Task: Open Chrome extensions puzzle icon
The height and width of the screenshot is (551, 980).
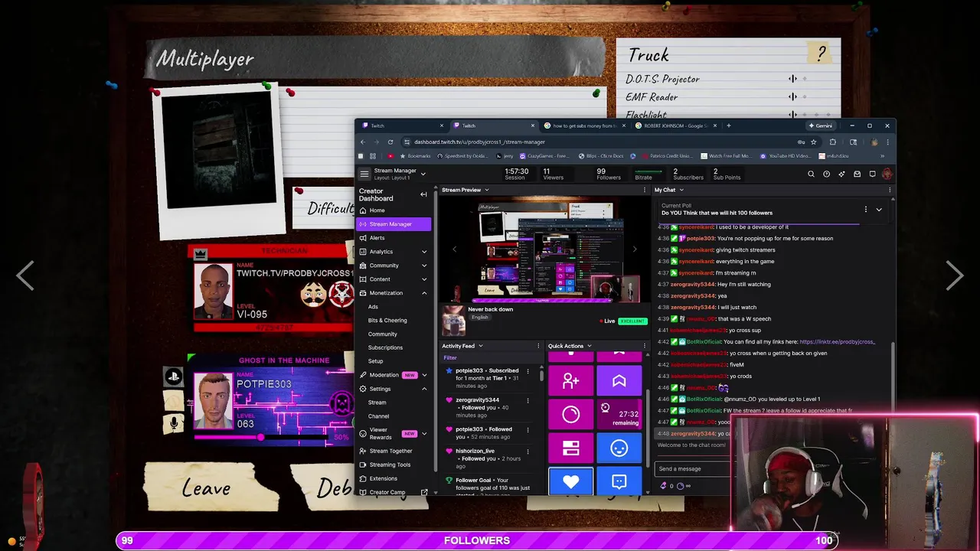Action: [832, 142]
